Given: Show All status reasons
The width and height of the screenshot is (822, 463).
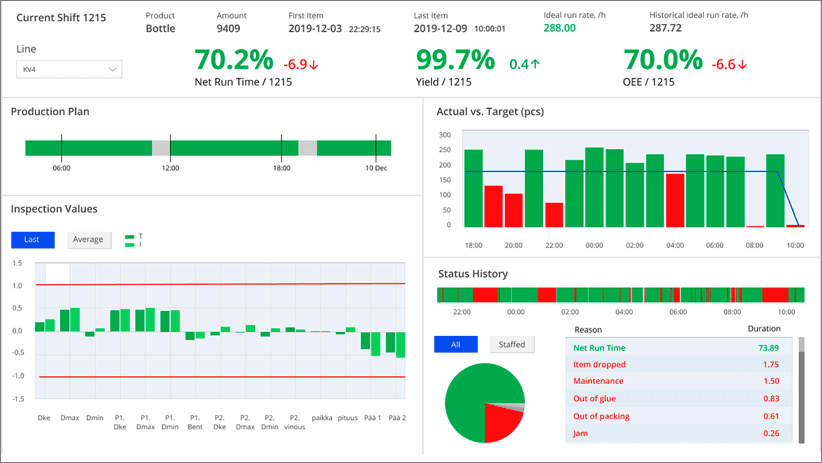Looking at the screenshot, I should tap(455, 344).
